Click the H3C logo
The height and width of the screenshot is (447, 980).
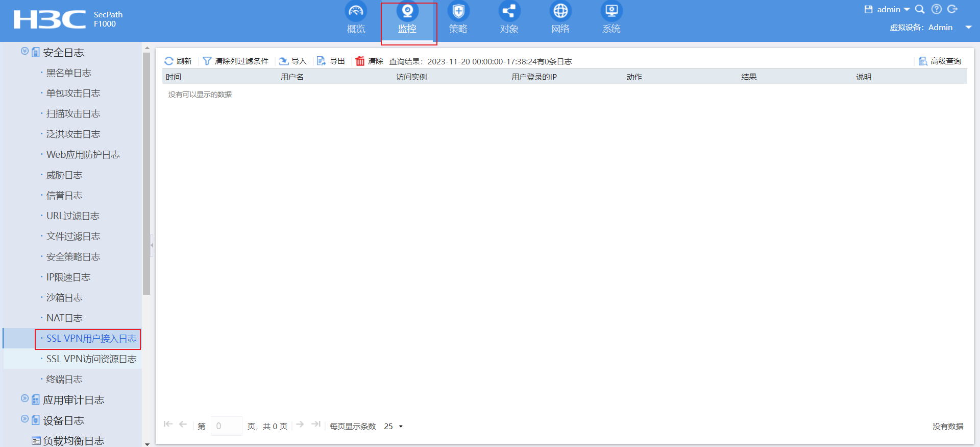pyautogui.click(x=50, y=19)
